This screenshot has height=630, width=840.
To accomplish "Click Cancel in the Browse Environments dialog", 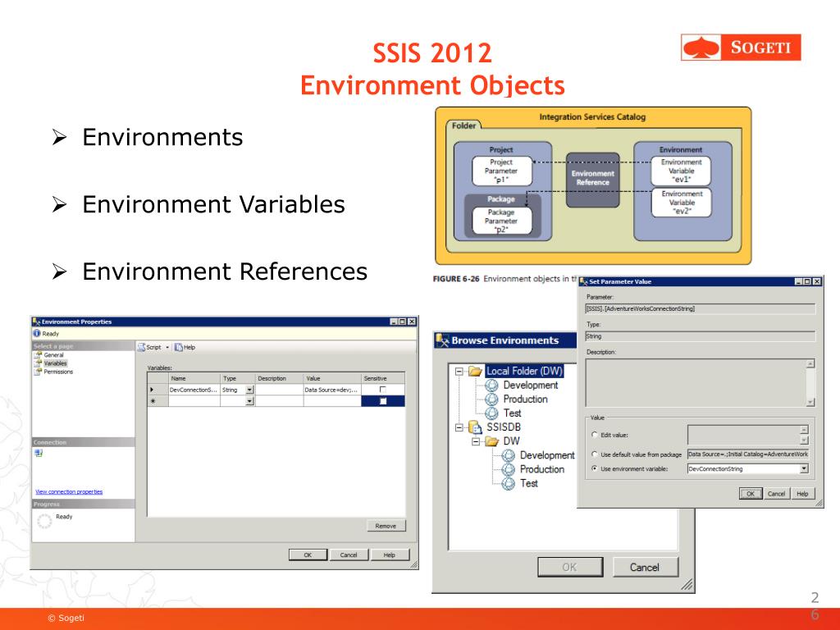I will point(645,567).
